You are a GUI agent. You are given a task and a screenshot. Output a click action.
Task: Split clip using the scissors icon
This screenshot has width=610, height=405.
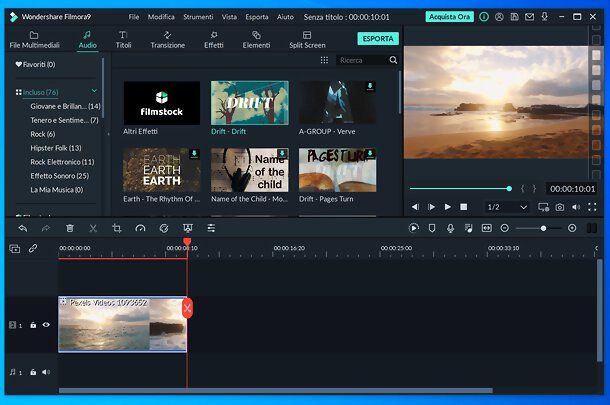pyautogui.click(x=93, y=228)
